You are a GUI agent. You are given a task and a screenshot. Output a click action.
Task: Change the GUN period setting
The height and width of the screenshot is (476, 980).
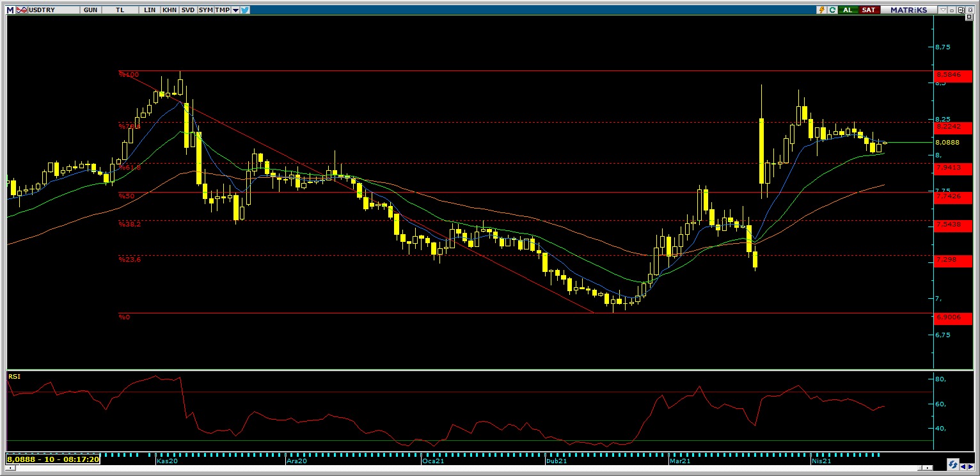(x=91, y=10)
